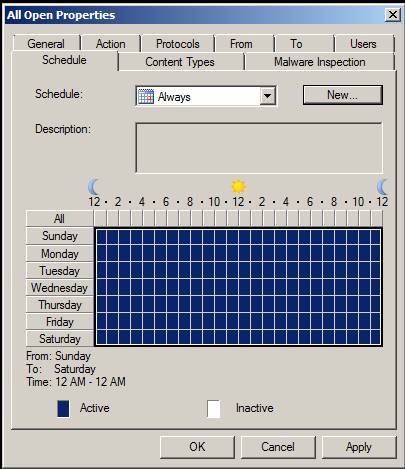Select the All row header
Image resolution: width=405 pixels, height=469 pixels.
point(60,219)
